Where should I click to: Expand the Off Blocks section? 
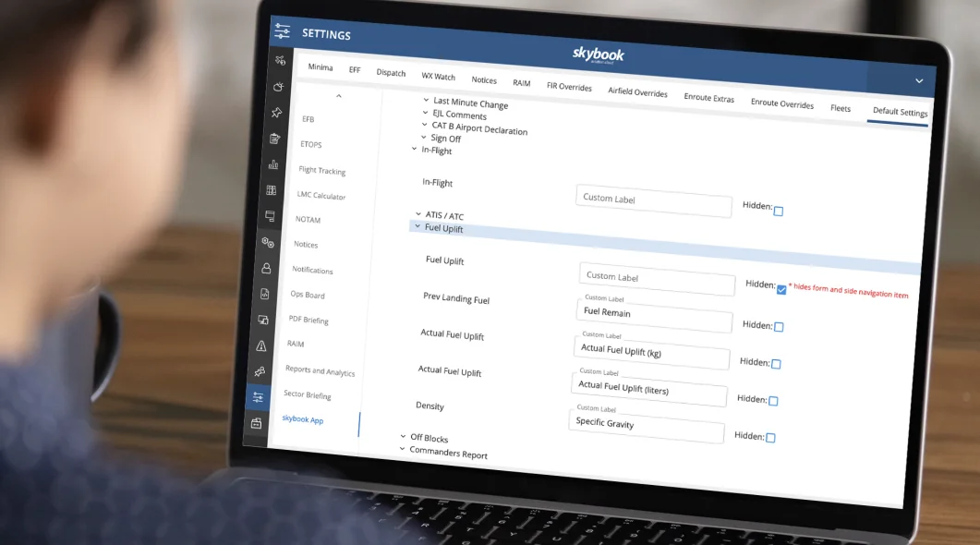pos(403,436)
